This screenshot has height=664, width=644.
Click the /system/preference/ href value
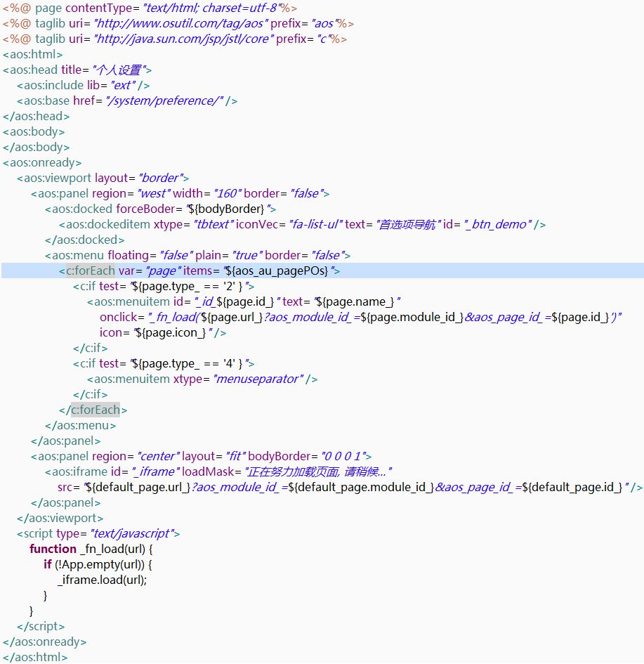click(x=164, y=100)
